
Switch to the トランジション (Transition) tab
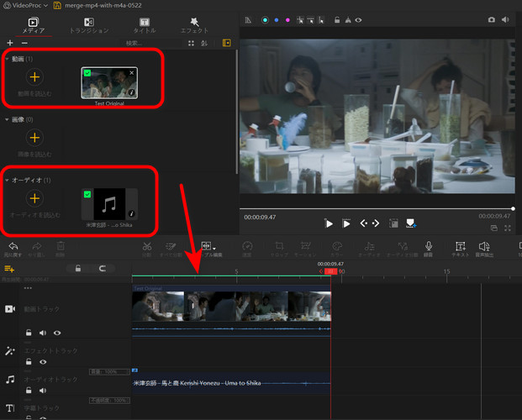pos(89,26)
